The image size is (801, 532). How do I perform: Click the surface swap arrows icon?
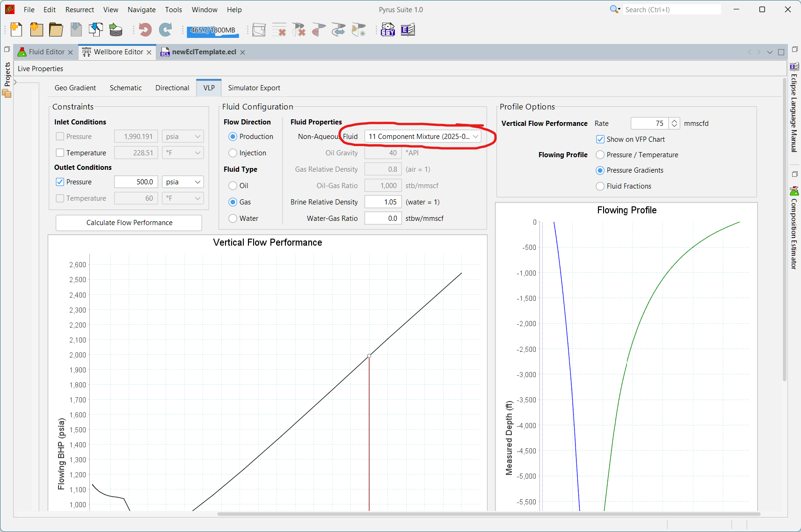tap(338, 30)
